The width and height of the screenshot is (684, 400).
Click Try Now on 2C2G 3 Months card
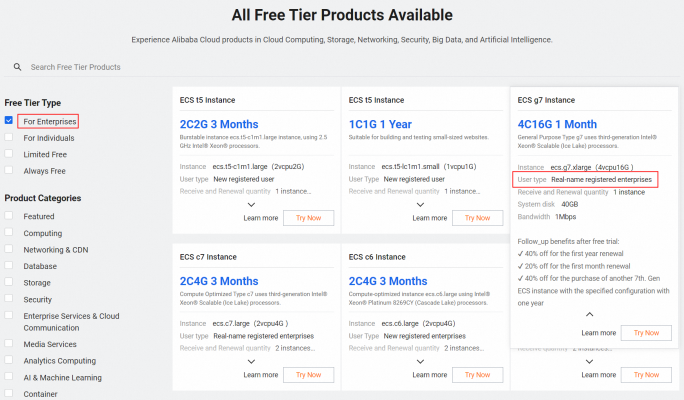[x=308, y=218]
